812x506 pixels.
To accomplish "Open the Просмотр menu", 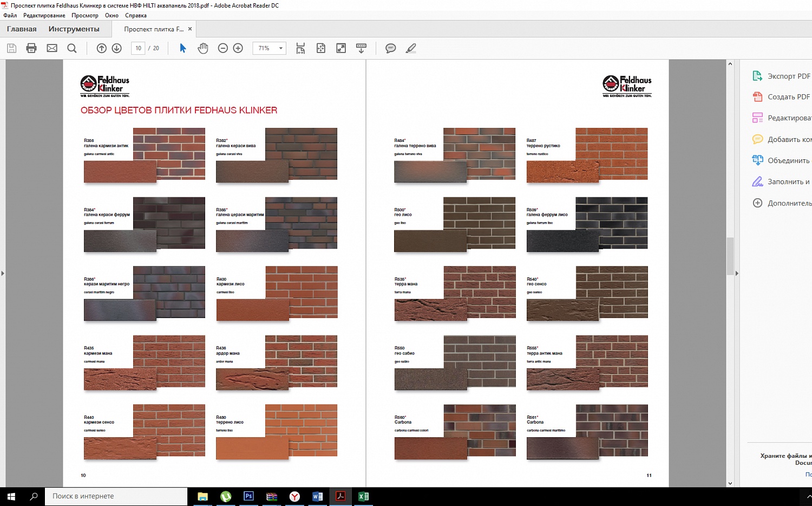I will click(85, 15).
